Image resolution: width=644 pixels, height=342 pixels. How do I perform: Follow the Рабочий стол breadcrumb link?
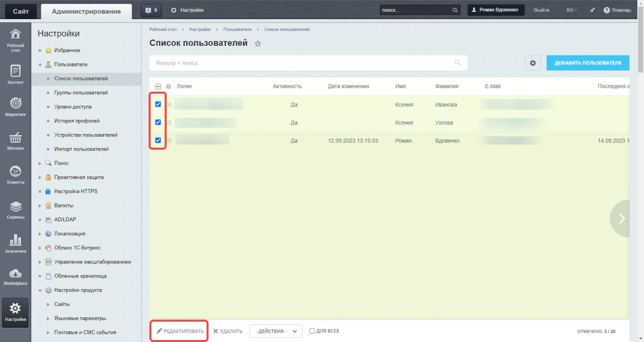click(163, 29)
